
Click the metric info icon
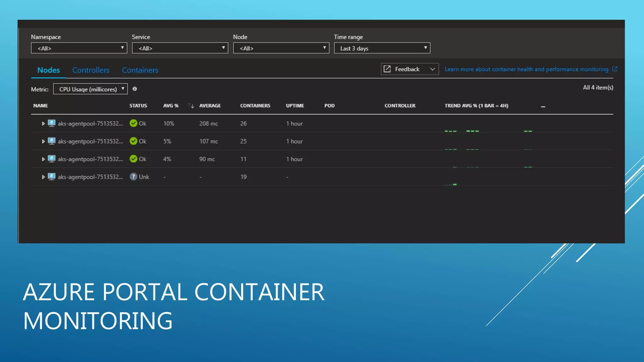point(135,89)
